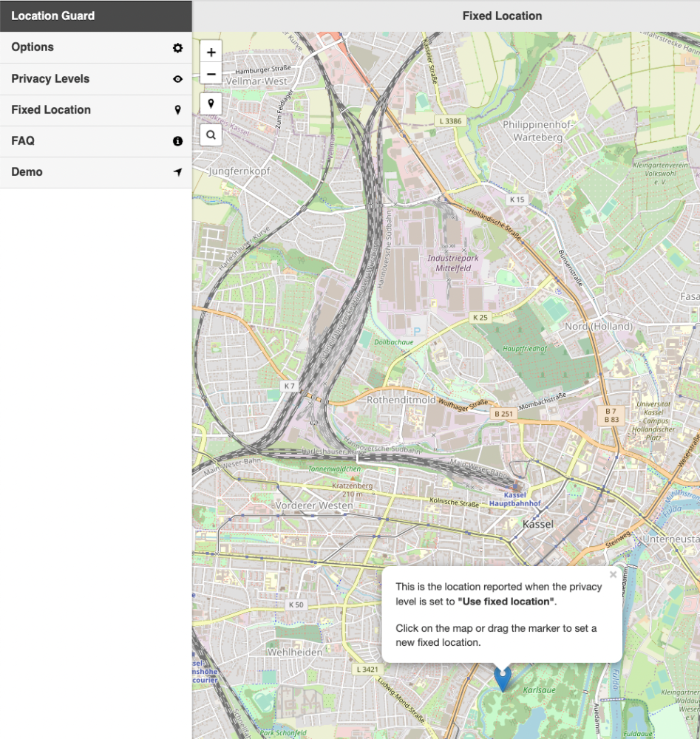Click the eye icon beside Privacy Levels
Viewport: 700px width, 739px height.
tap(177, 79)
